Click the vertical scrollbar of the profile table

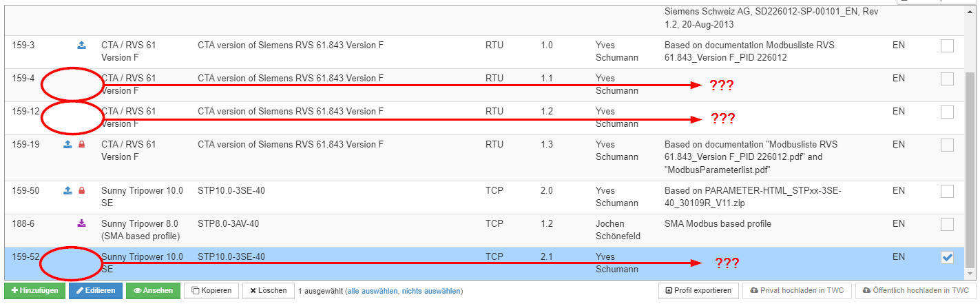tap(970, 172)
